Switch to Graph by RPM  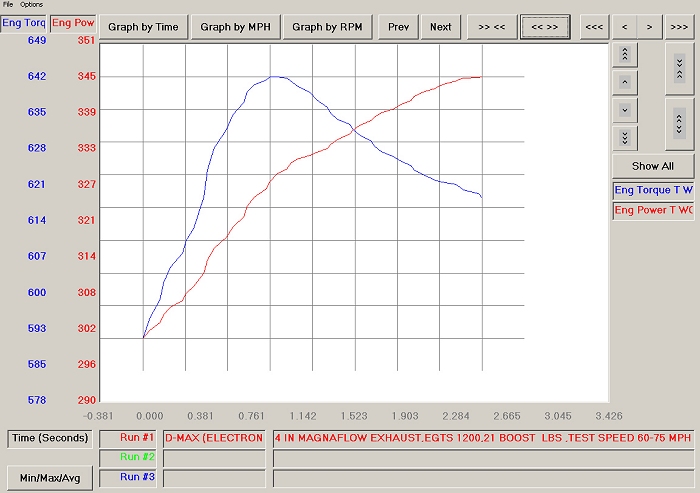[x=327, y=27]
